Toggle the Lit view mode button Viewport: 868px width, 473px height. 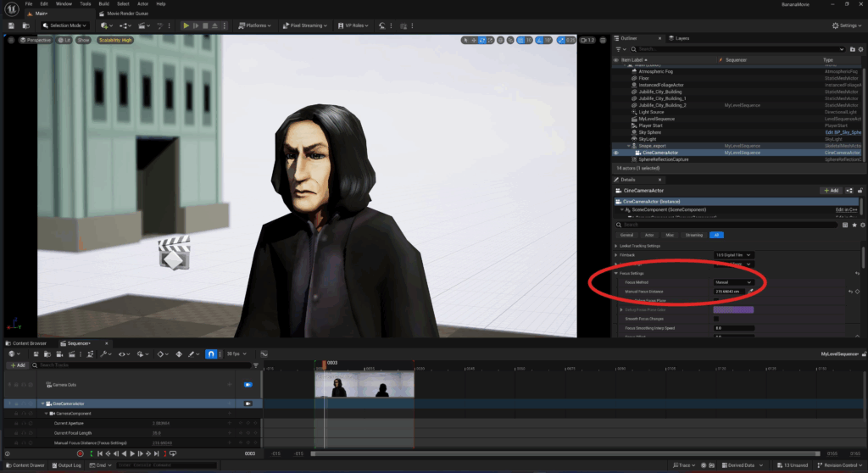pos(65,40)
